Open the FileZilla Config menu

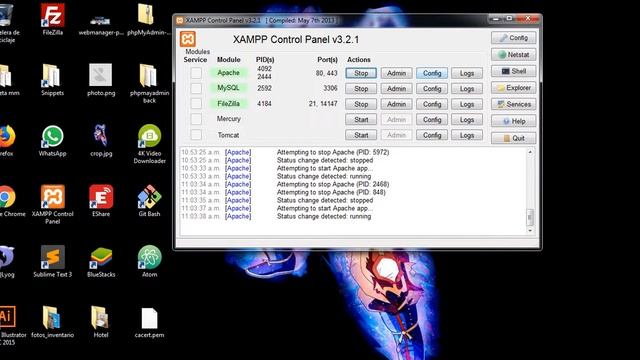[432, 104]
